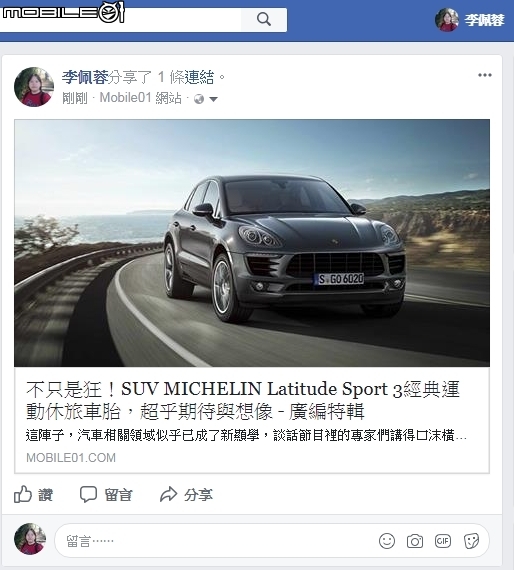Image resolution: width=514 pixels, height=570 pixels.
Task: Click the search magnifier icon
Action: coord(264,19)
